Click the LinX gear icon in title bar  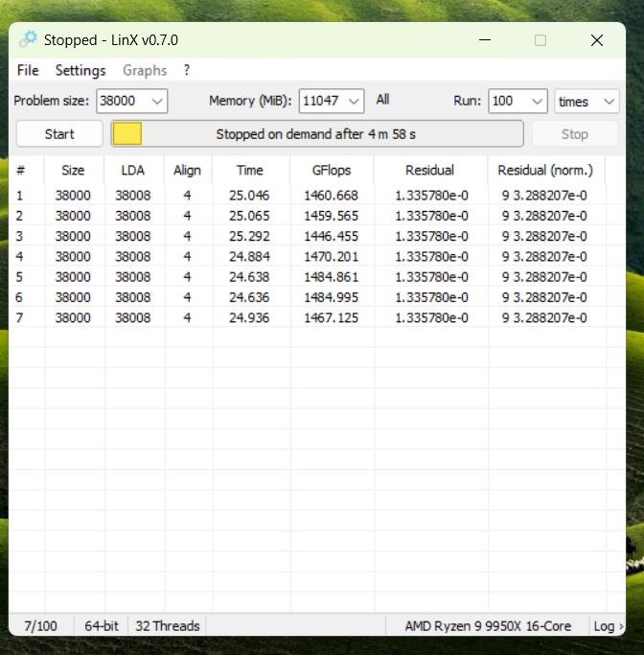pos(28,39)
